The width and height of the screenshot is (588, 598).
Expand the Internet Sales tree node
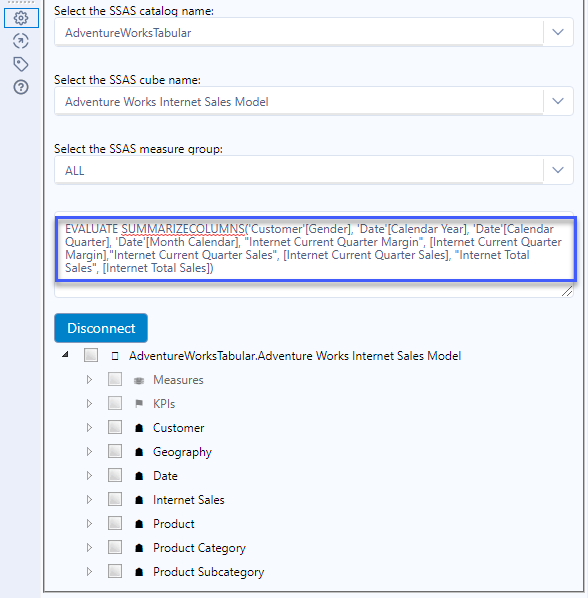[89, 500]
